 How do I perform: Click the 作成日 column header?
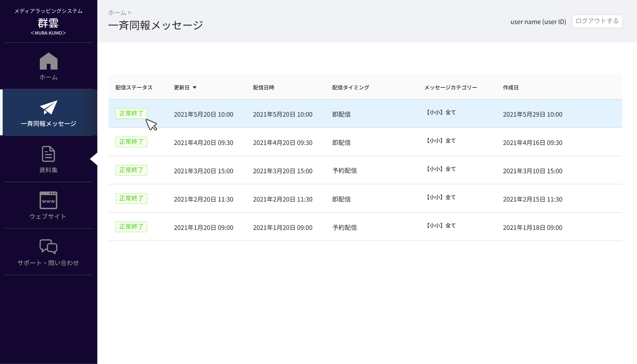tap(511, 87)
